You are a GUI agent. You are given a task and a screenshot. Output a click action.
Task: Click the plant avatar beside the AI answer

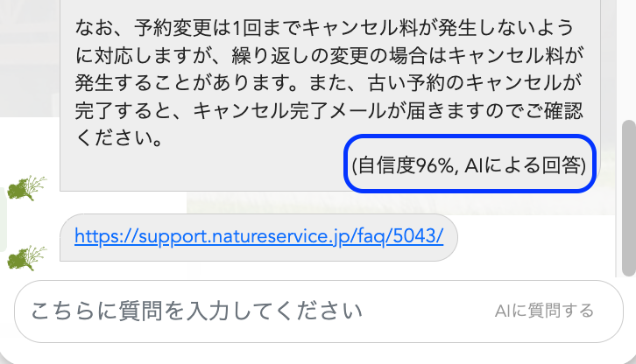click(27, 188)
